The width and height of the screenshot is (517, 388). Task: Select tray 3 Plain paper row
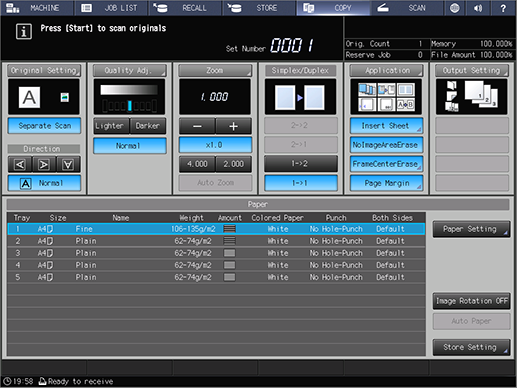[x=216, y=253]
